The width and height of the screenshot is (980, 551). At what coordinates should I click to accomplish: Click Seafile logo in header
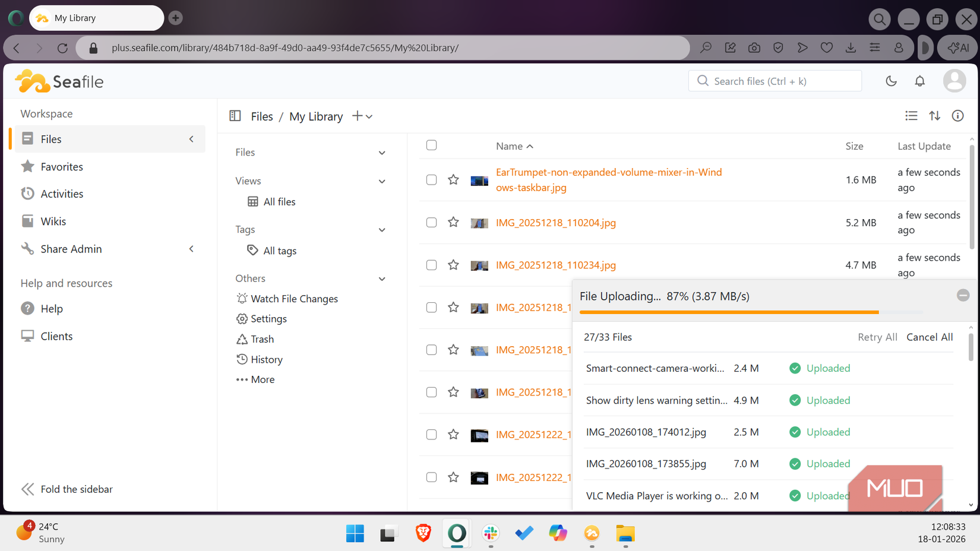tap(59, 81)
